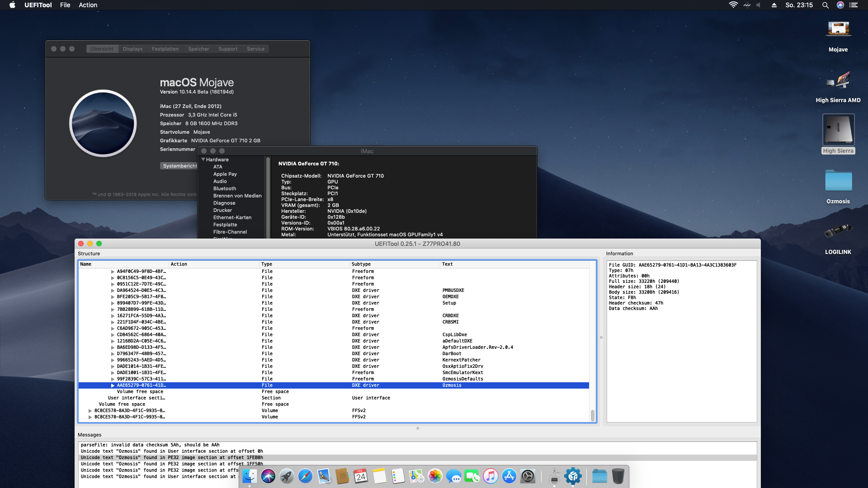
Task: Expand the AAE65279 Ozmosis file node
Action: point(113,385)
